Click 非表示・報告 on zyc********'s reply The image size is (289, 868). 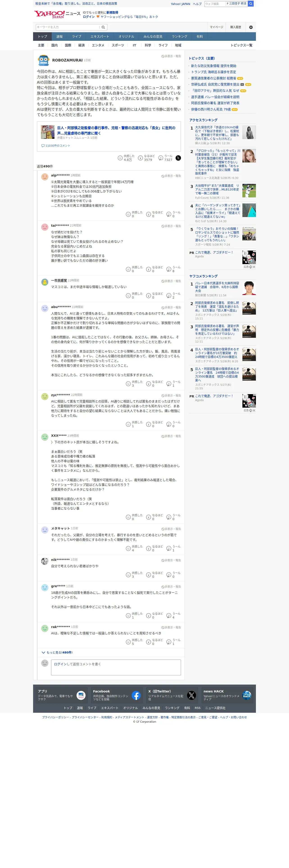point(171,396)
